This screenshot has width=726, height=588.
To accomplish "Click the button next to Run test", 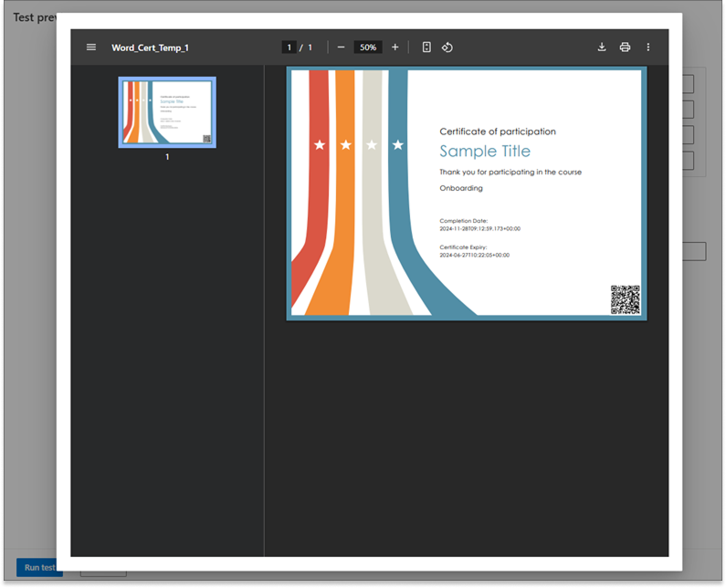I will pos(102,571).
